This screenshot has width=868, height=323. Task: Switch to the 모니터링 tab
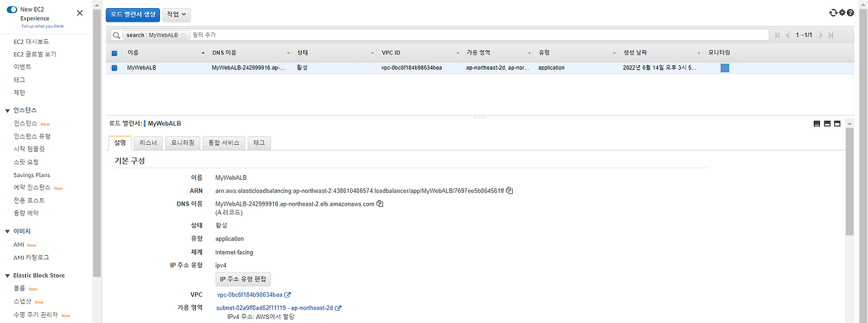point(182,142)
